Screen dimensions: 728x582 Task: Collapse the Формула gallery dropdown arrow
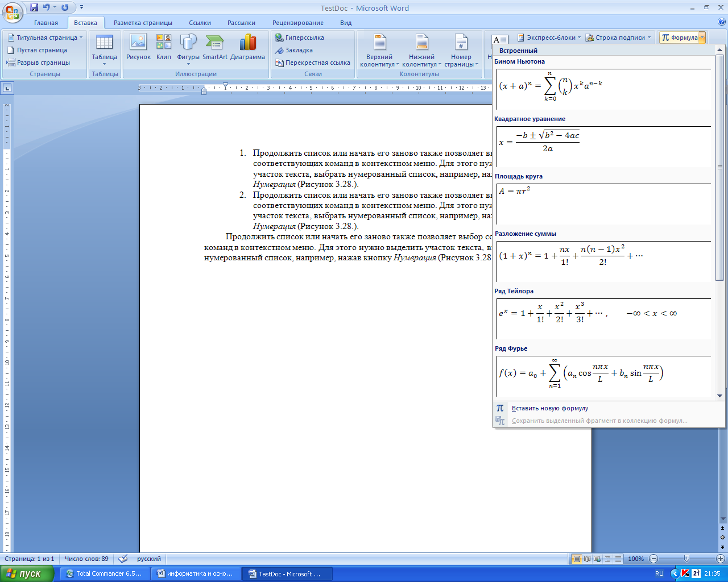[x=702, y=38]
